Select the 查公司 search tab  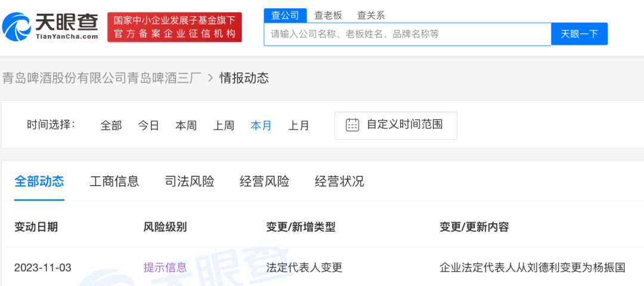pos(285,16)
